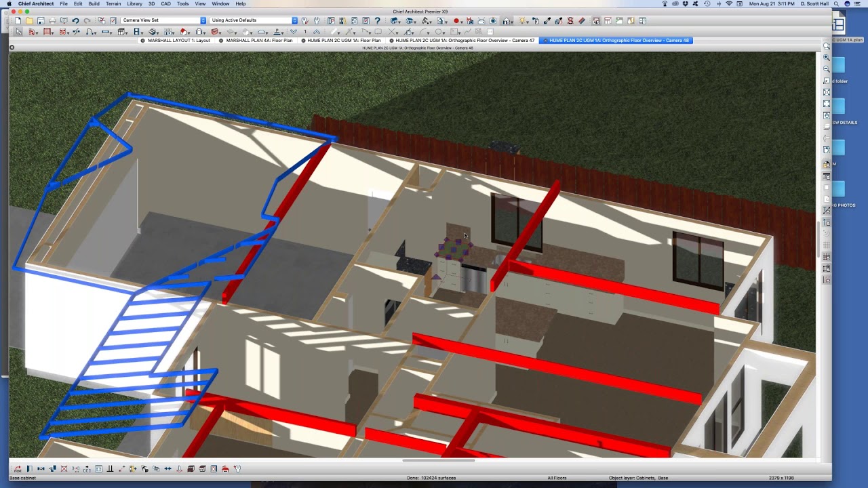Click the roof house tool icon
Viewport: 868px width, 488px height.
click(182, 32)
